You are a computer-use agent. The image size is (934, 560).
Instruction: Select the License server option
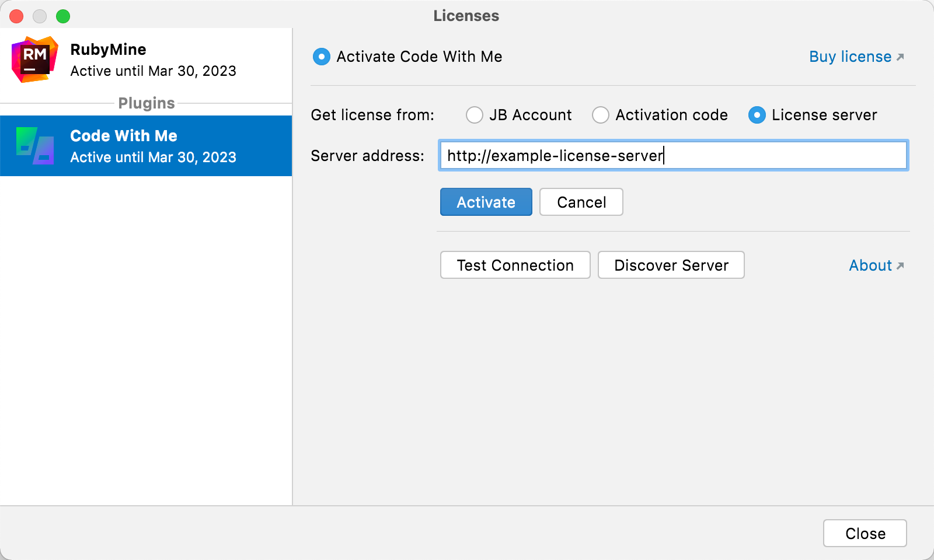[757, 115]
